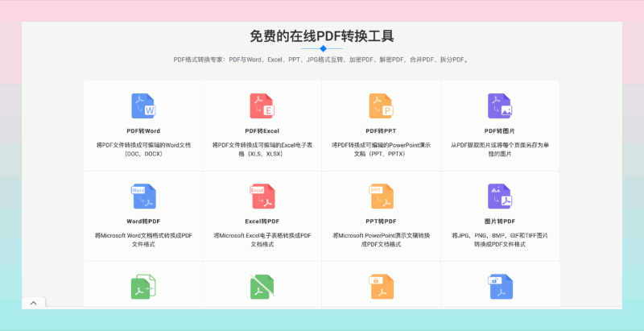The height and width of the screenshot is (331, 644).
Task: Click the green merge PDF icon
Action: click(x=143, y=287)
